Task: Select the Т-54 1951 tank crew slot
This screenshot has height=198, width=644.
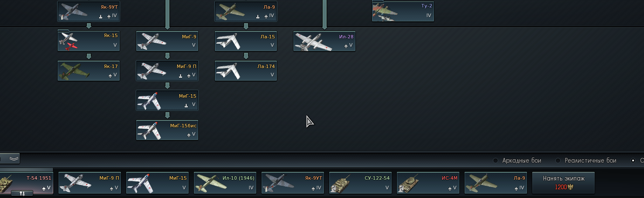Action: pos(26,183)
